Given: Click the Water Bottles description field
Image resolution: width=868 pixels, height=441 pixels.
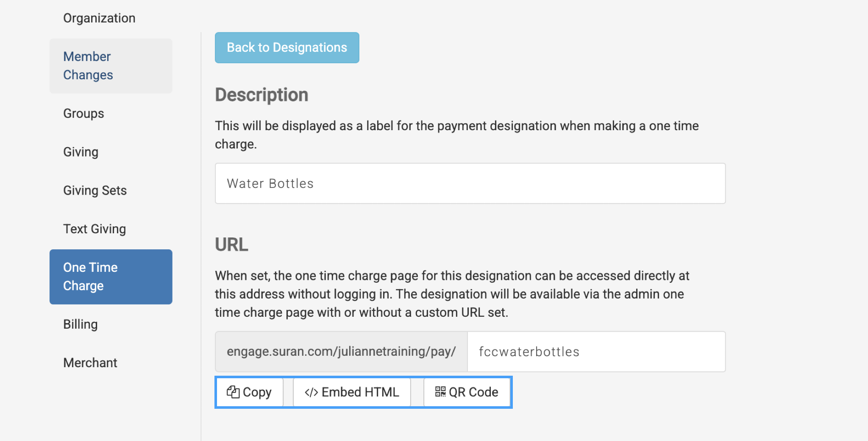Looking at the screenshot, I should [x=470, y=183].
